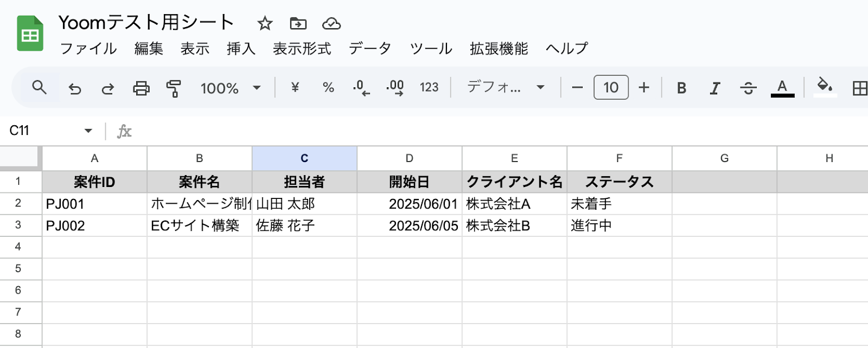The height and width of the screenshot is (348, 868).
Task: Check the cloud save status icon
Action: pyautogui.click(x=331, y=23)
